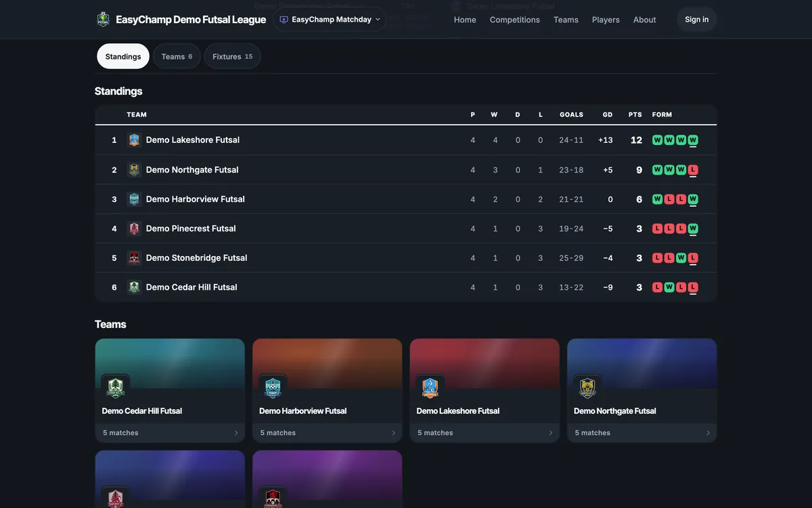Image resolution: width=812 pixels, height=508 pixels.
Task: Expand Demo Lakeshore Futsal matches chevron
Action: pos(551,433)
